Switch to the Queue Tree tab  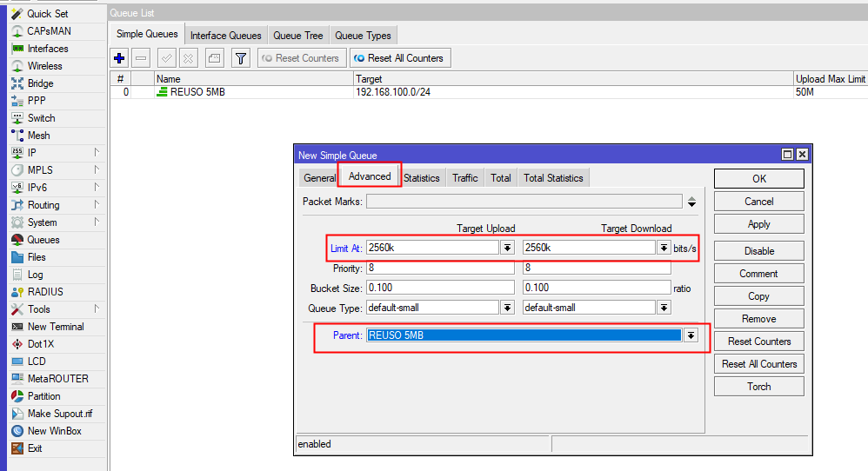point(297,36)
